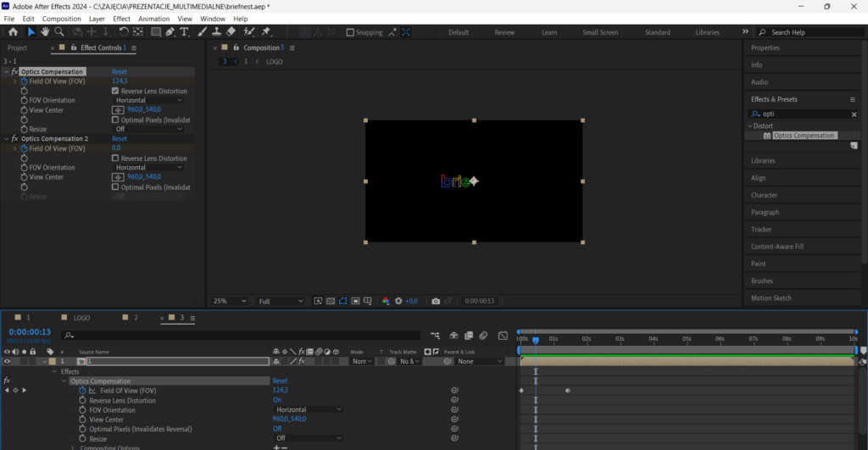Select the Rectangle shape tool

click(156, 32)
